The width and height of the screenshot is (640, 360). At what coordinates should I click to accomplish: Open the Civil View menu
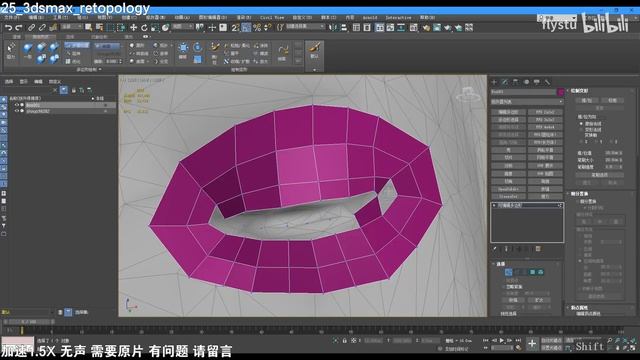(272, 18)
